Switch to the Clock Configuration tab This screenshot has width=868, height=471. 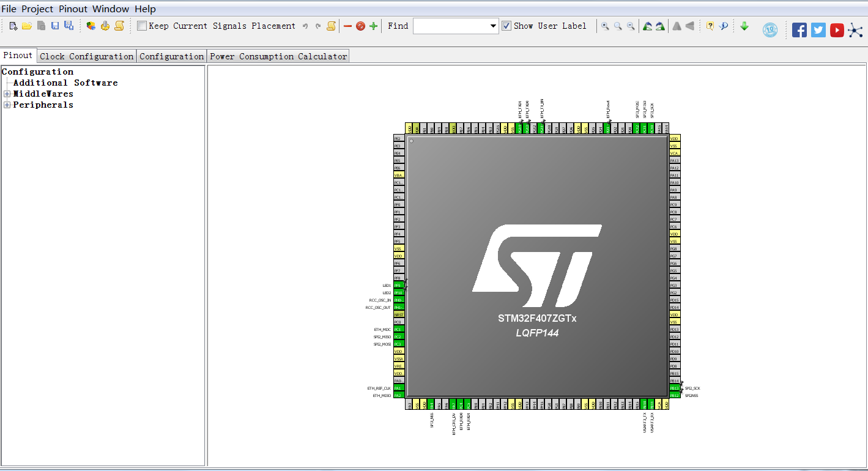point(86,56)
